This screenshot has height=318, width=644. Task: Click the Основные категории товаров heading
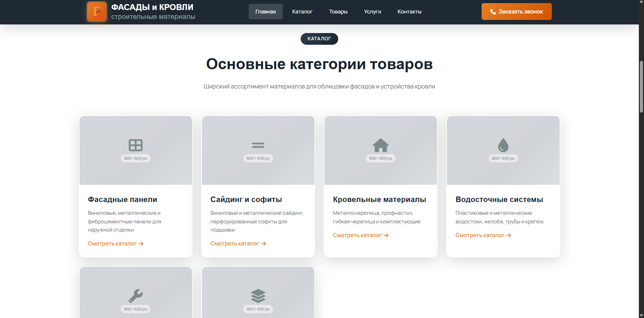tap(319, 64)
